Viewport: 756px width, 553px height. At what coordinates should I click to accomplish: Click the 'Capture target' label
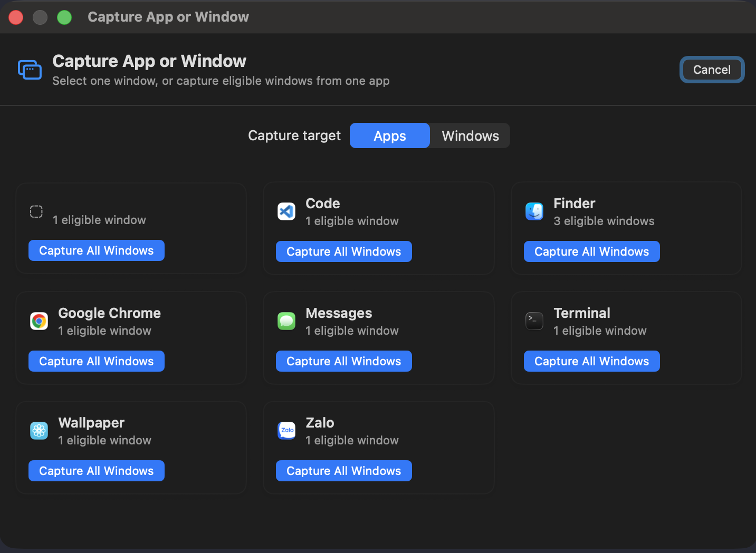tap(294, 135)
